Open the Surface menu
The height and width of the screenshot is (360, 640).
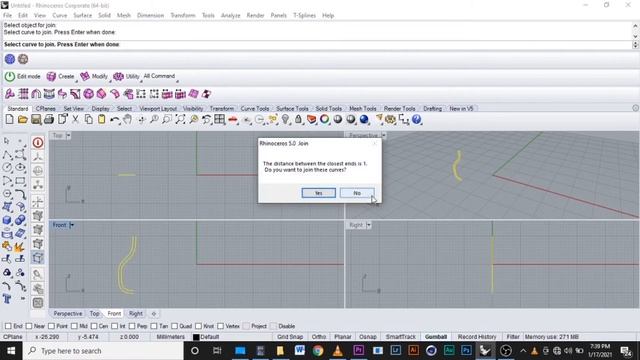82,15
